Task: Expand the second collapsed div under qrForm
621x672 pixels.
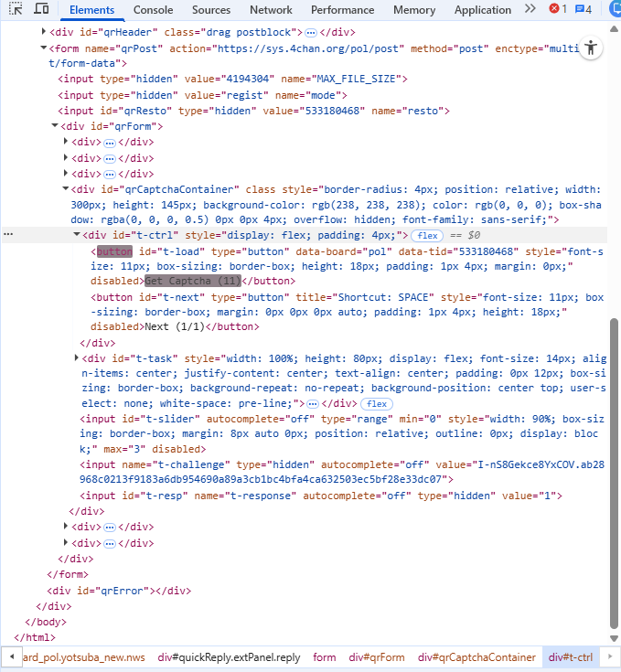Action: (66, 157)
